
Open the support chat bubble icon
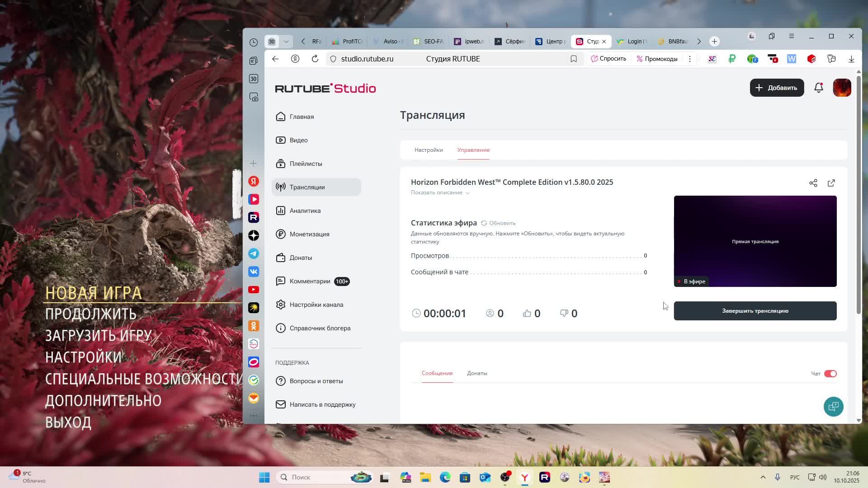(x=833, y=407)
